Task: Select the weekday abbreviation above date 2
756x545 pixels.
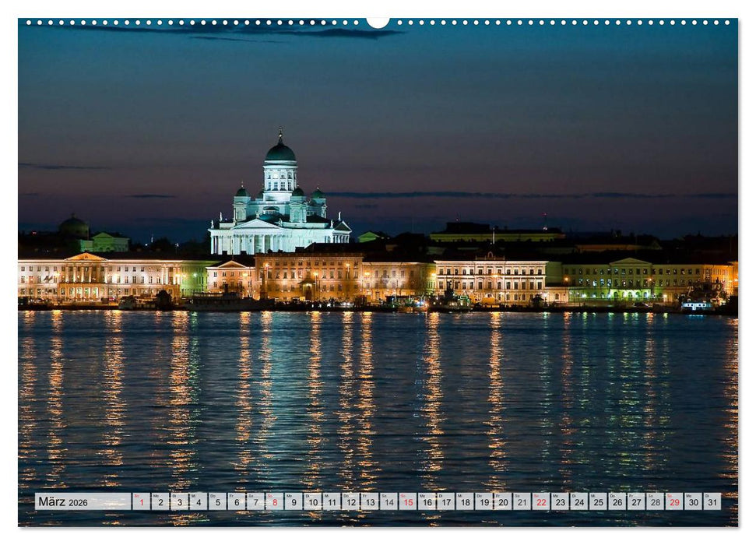Action: 156,495
